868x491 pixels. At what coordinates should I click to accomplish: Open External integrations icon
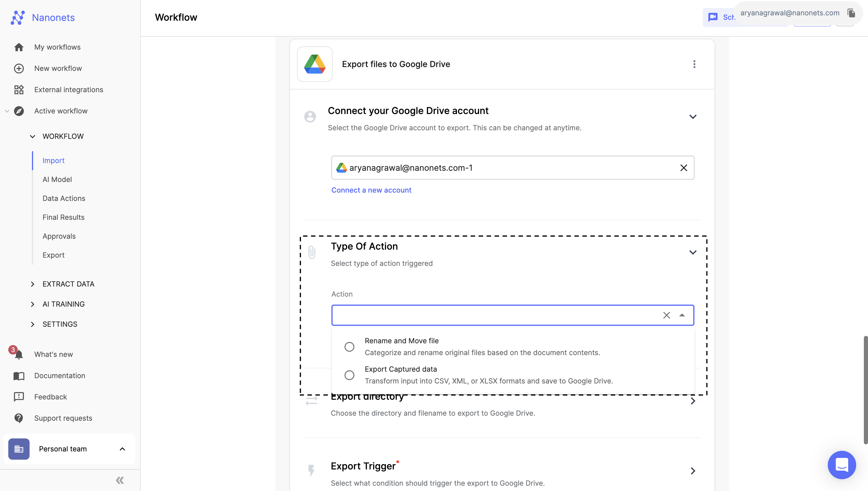(x=19, y=90)
